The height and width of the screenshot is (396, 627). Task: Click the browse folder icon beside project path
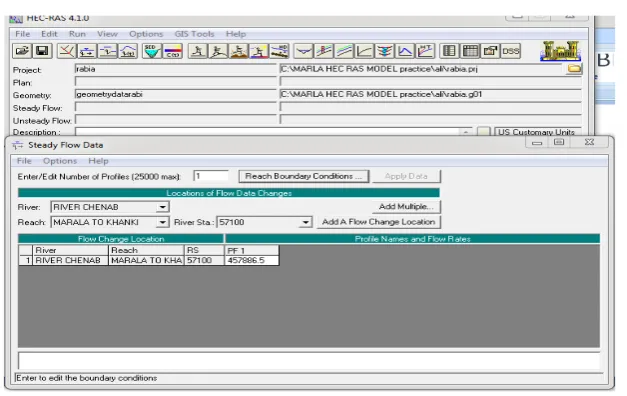tap(574, 69)
